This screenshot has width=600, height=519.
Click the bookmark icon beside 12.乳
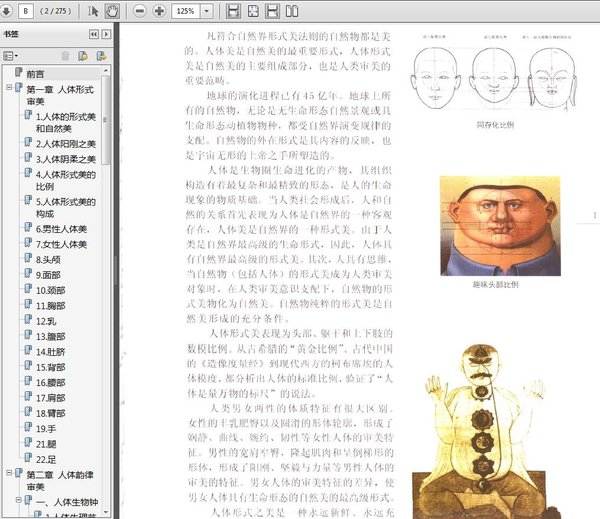[x=28, y=320]
